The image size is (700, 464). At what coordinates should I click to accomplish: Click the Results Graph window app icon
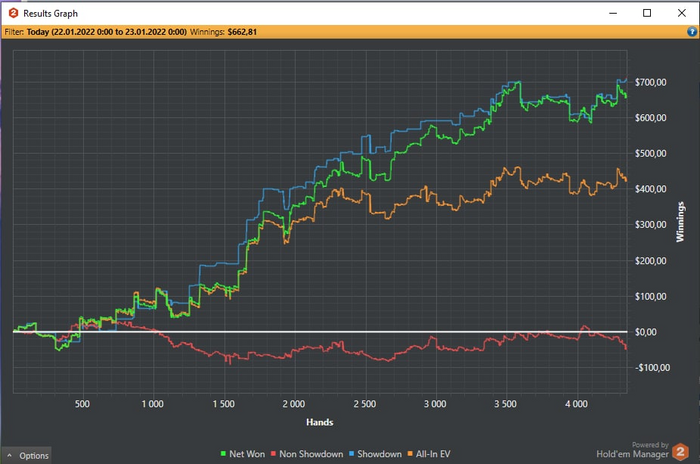(x=13, y=13)
